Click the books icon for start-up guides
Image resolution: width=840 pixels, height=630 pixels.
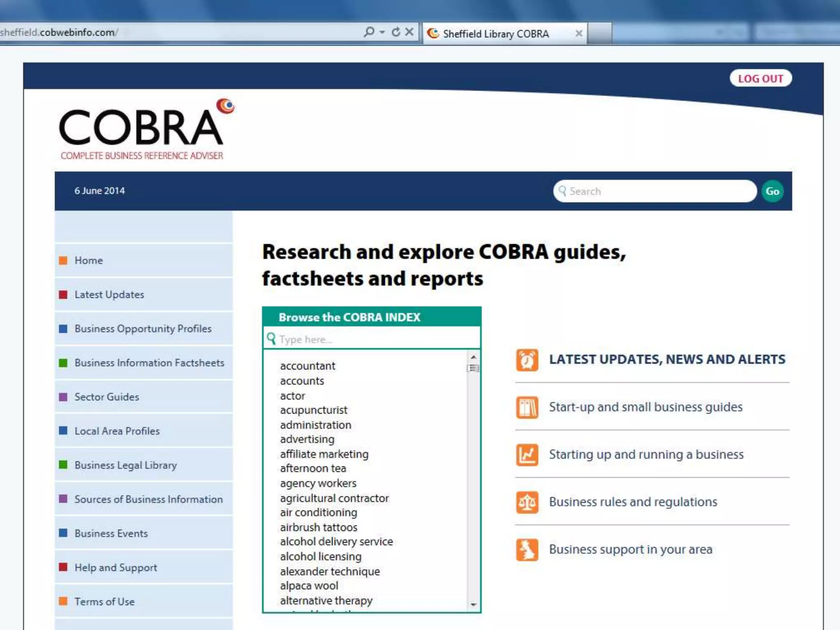527,407
